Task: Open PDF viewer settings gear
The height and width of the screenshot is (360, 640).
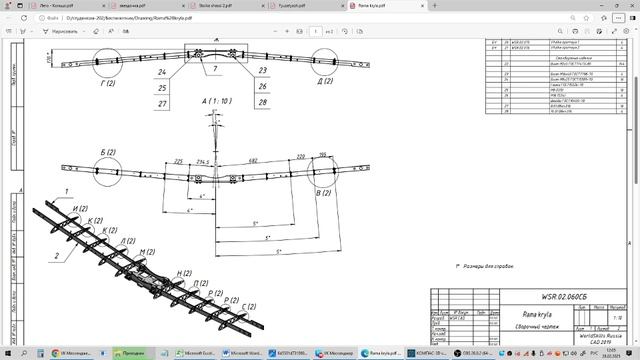Action: pyautogui.click(x=627, y=31)
